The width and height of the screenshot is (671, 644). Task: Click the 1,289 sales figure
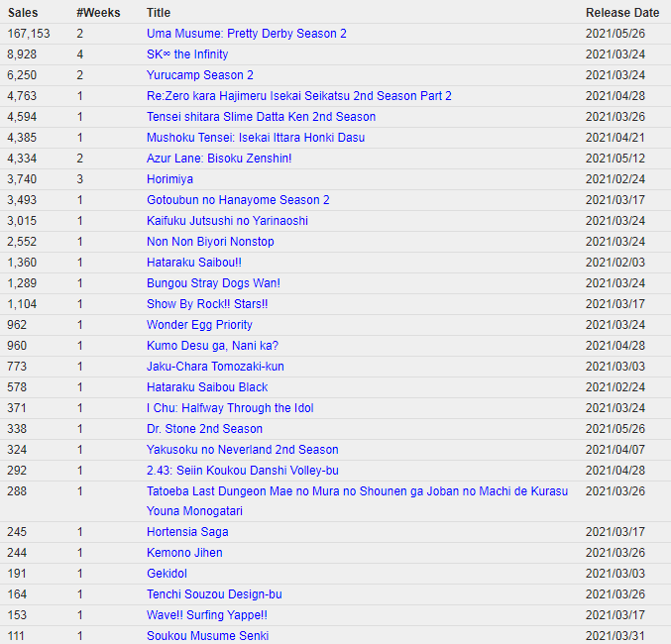click(x=22, y=283)
